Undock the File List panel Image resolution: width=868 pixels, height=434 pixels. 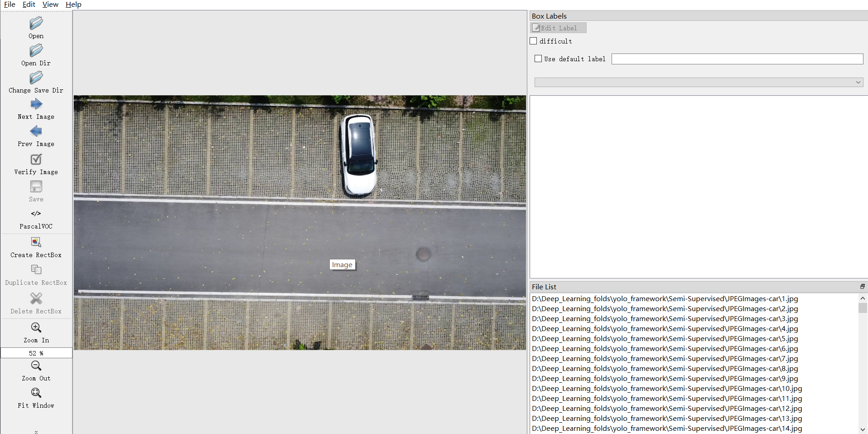(x=862, y=287)
